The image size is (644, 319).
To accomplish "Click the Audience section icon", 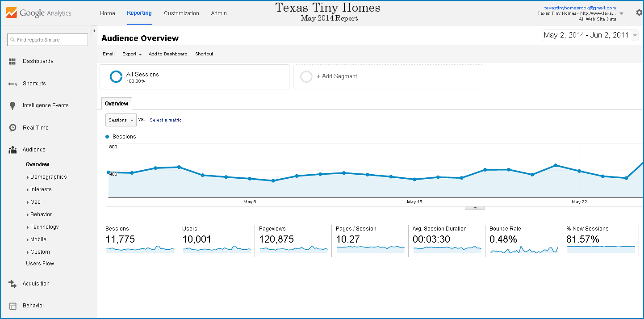I will tap(12, 150).
